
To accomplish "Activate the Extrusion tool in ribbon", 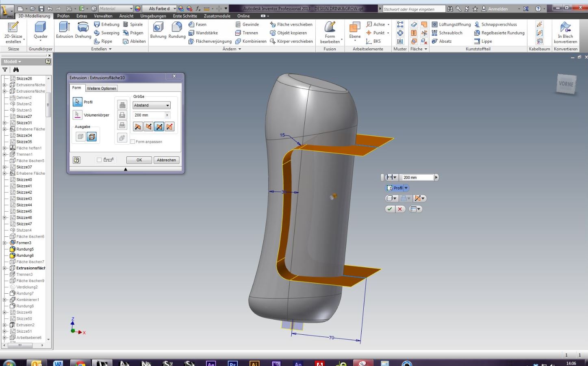I will pyautogui.click(x=65, y=30).
